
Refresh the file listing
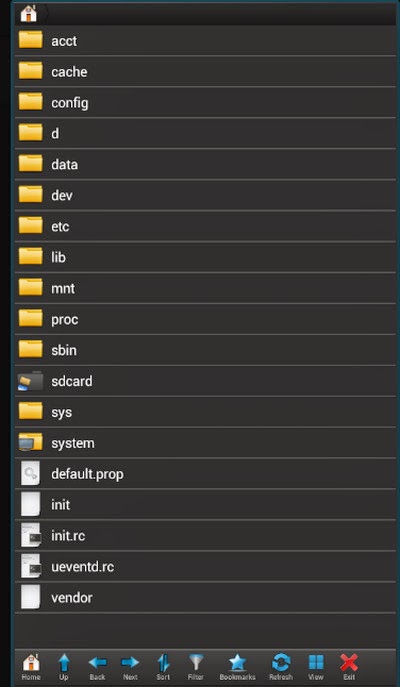pyautogui.click(x=281, y=666)
